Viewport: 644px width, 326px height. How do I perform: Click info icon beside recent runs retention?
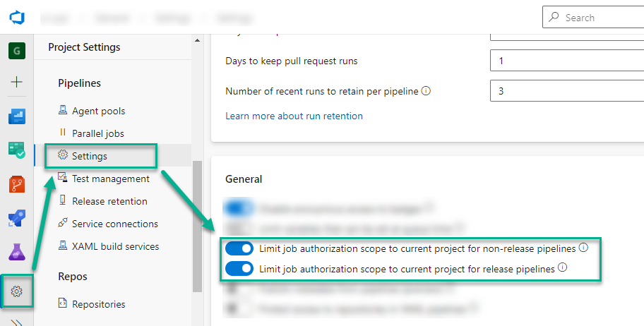coord(426,91)
